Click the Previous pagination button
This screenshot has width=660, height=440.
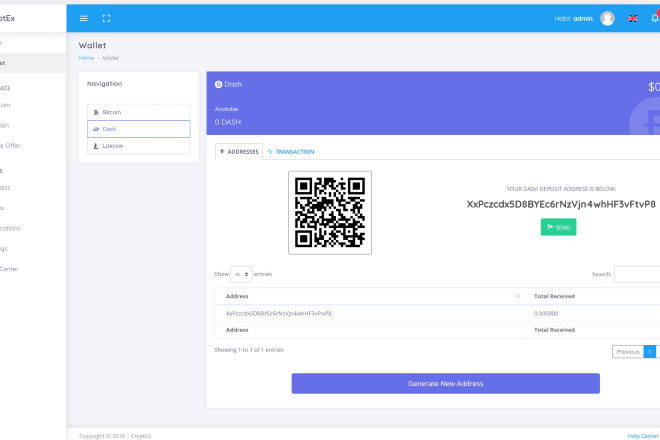coord(628,352)
